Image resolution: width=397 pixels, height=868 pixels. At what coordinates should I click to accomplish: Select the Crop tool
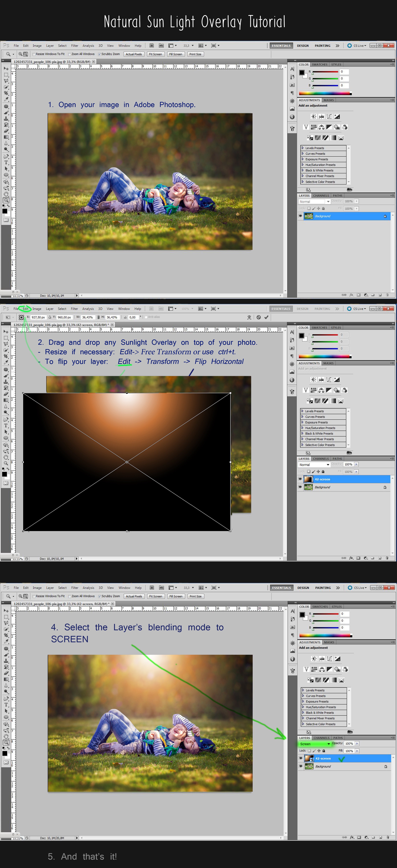coord(6,93)
